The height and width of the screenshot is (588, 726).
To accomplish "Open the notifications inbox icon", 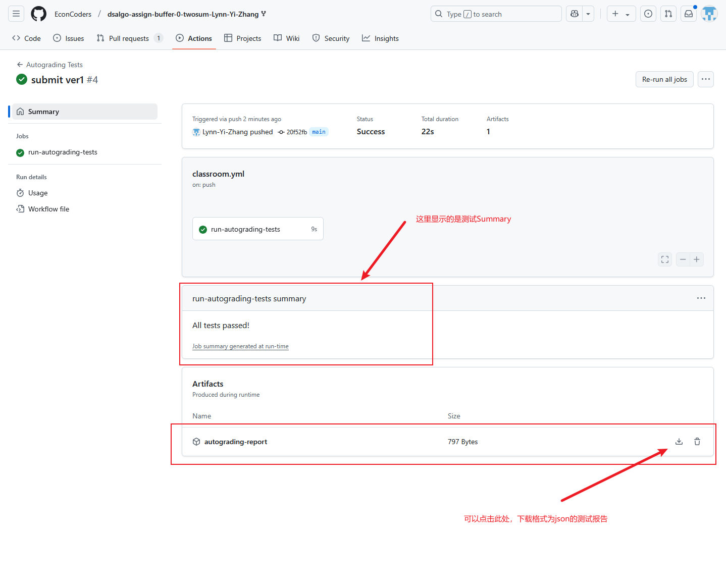I will [x=689, y=14].
